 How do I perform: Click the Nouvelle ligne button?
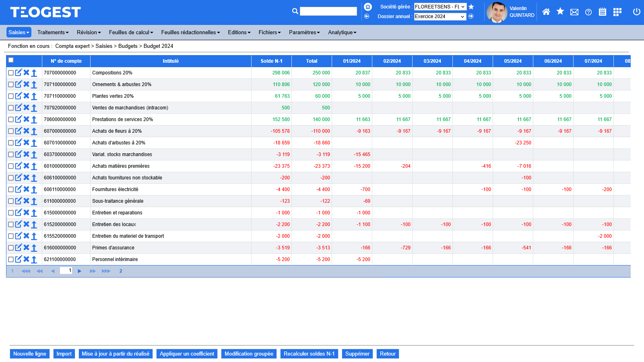[x=30, y=354]
